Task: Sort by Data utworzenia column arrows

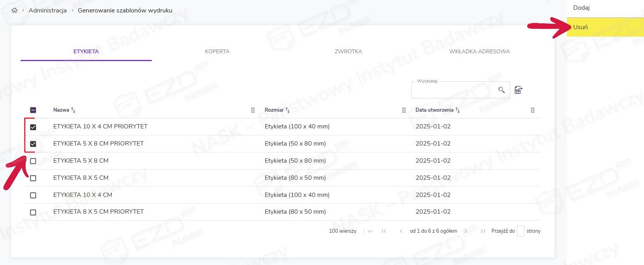Action: [458, 110]
